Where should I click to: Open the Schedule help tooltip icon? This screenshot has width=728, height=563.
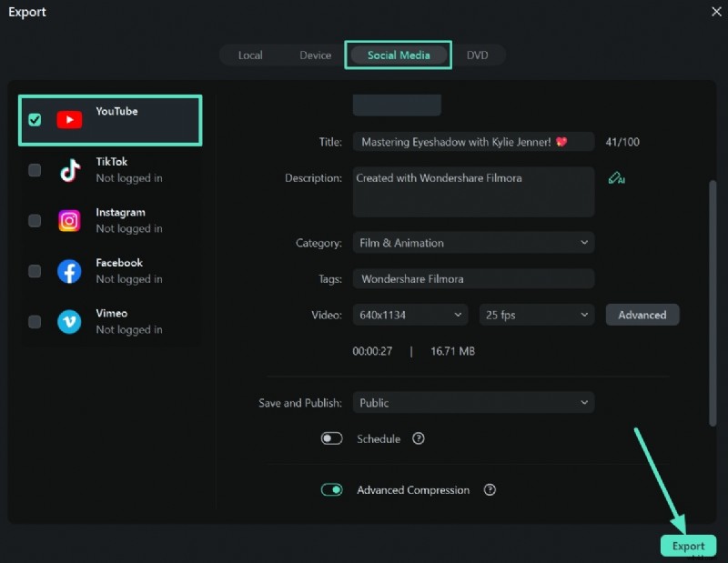(x=419, y=438)
